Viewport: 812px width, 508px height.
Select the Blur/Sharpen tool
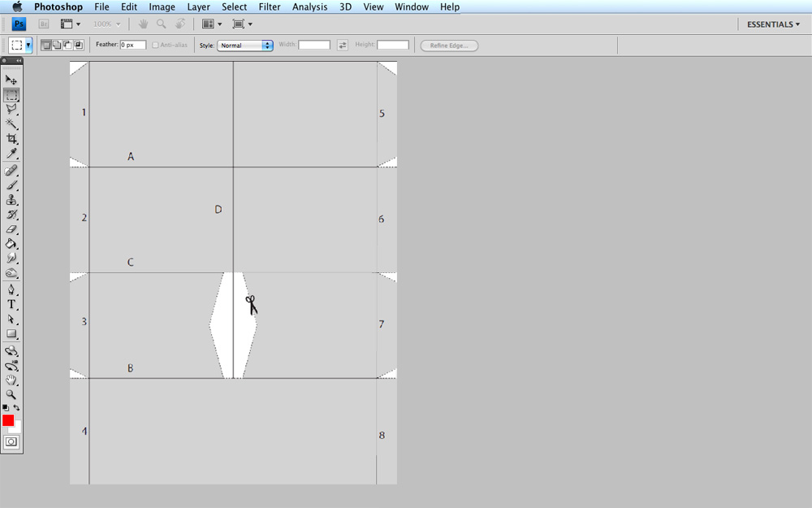tap(11, 258)
